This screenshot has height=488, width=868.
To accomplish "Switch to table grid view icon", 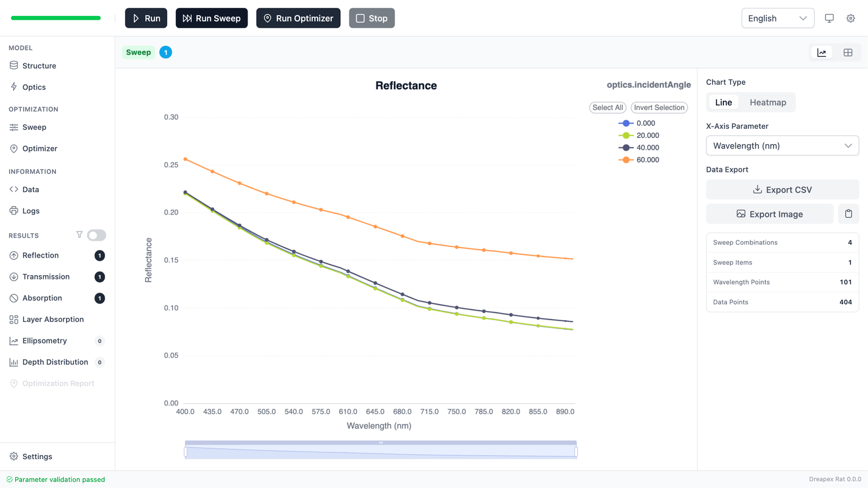I will (848, 53).
